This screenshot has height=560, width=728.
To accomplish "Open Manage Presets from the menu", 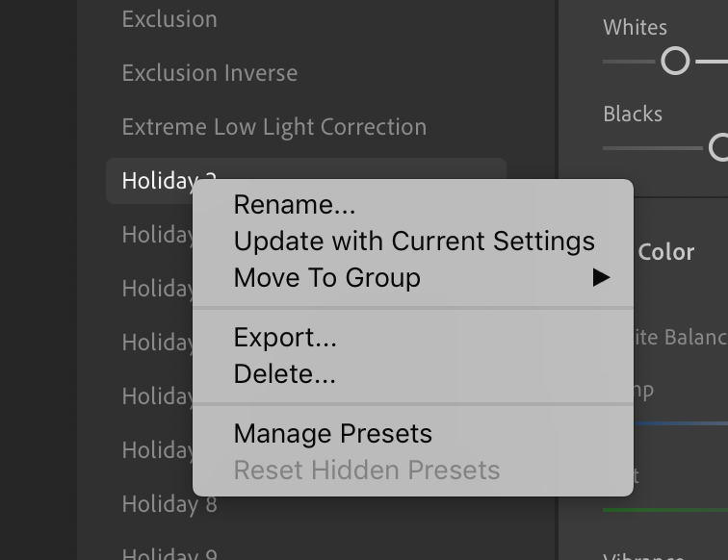I will pyautogui.click(x=332, y=434).
